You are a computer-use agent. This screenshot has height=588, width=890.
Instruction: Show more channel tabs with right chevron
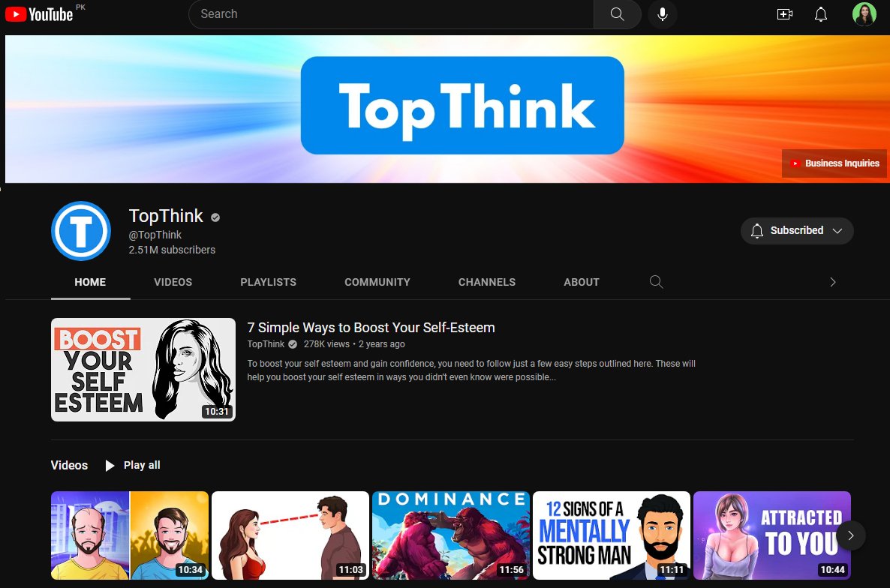[x=833, y=282]
